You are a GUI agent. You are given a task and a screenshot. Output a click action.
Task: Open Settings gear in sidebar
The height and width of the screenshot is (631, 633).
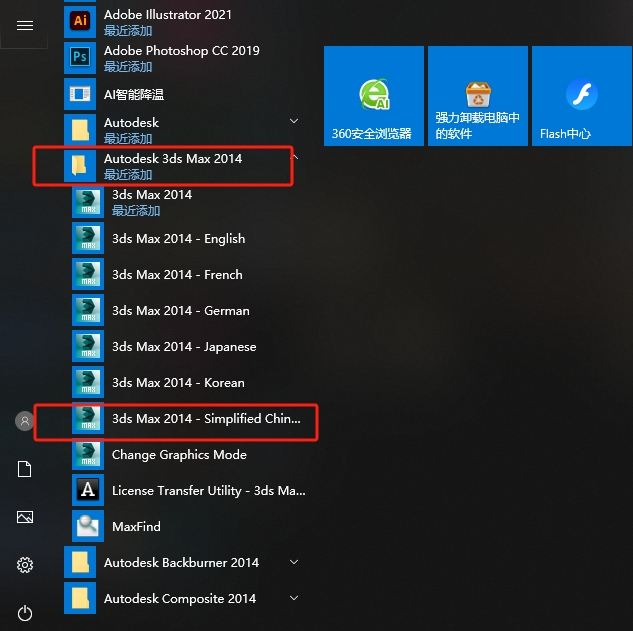[25, 565]
